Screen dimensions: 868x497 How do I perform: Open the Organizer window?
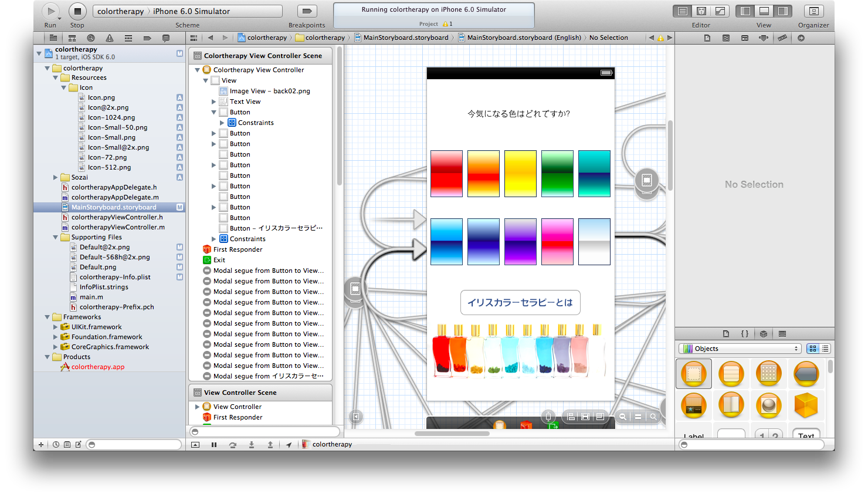coord(813,11)
